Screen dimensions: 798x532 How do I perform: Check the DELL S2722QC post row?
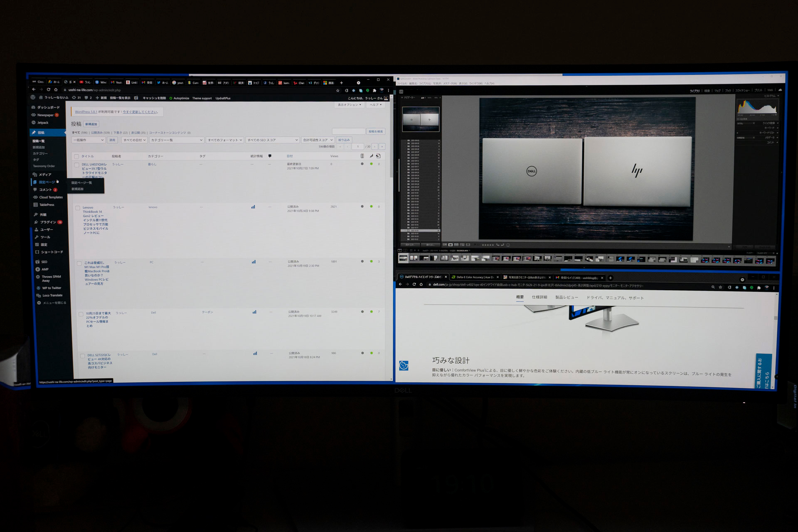click(x=82, y=356)
